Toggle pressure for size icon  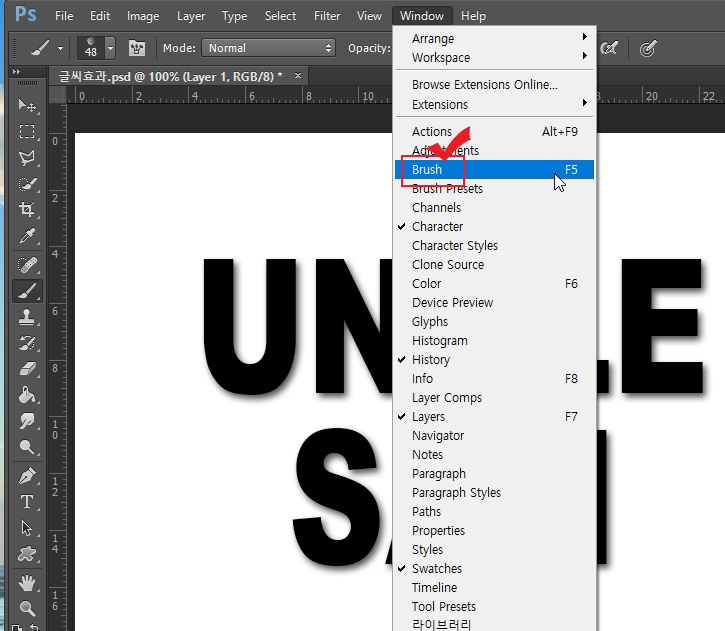click(648, 48)
